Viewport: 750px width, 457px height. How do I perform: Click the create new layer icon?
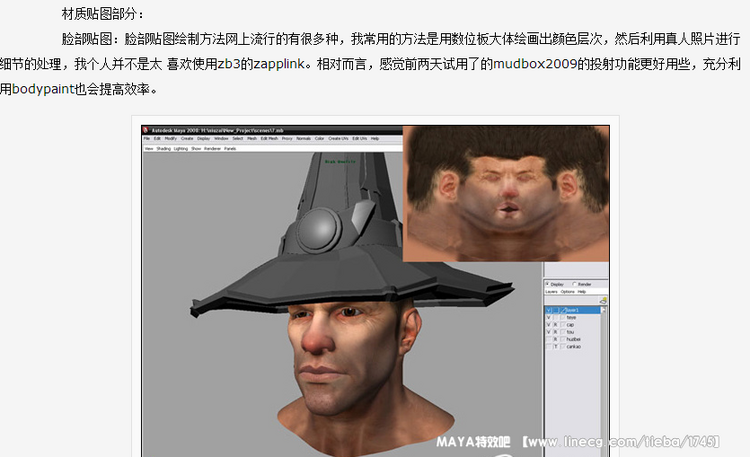(603, 301)
